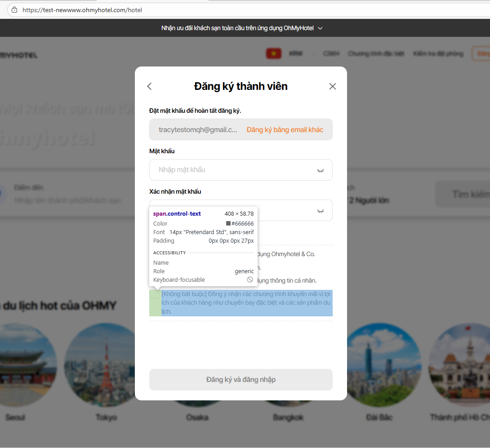Show password in Mật khẩu field
The height and width of the screenshot is (448, 490).
pyautogui.click(x=321, y=171)
